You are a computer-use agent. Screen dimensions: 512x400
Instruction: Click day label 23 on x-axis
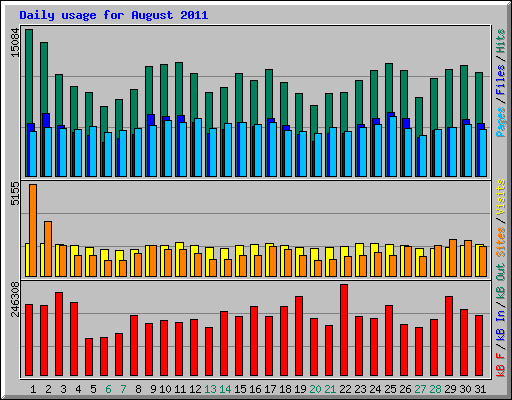360,389
